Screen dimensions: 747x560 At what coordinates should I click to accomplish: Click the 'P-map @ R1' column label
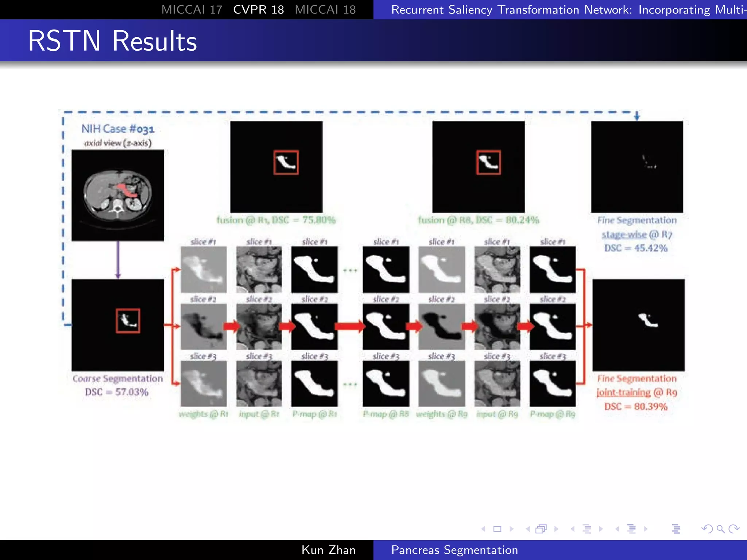315,414
